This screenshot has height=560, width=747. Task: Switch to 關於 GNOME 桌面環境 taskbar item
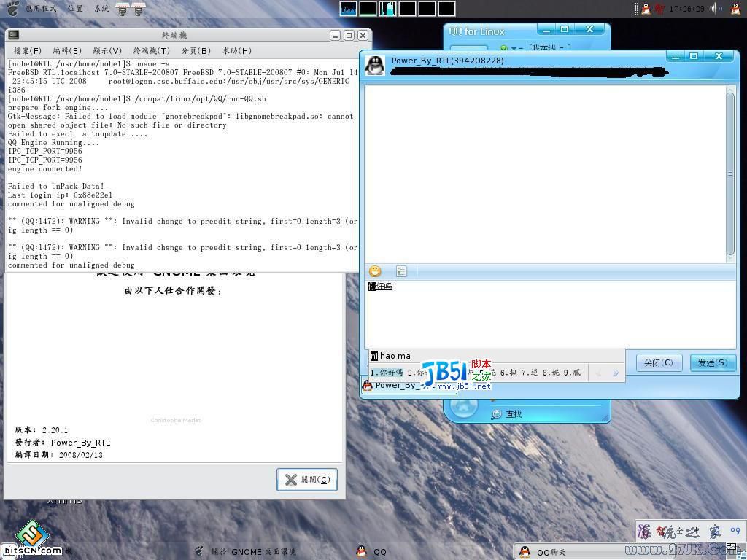click(x=246, y=552)
